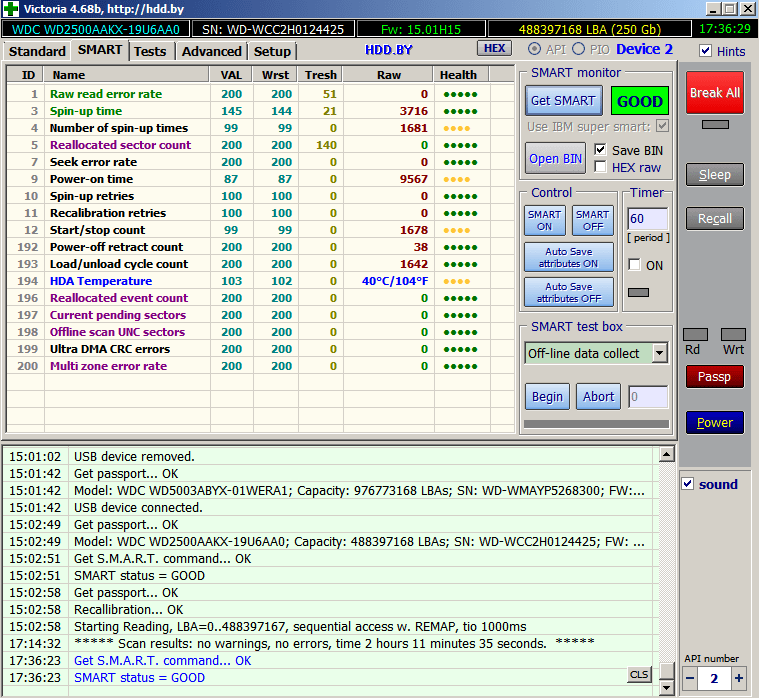Click the API number value field
This screenshot has width=759, height=698.
714,678
